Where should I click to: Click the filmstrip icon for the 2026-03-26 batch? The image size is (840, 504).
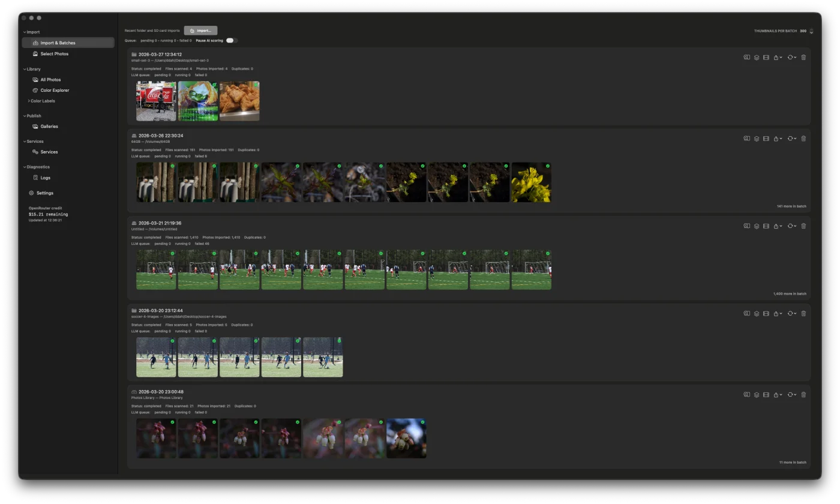pos(766,139)
